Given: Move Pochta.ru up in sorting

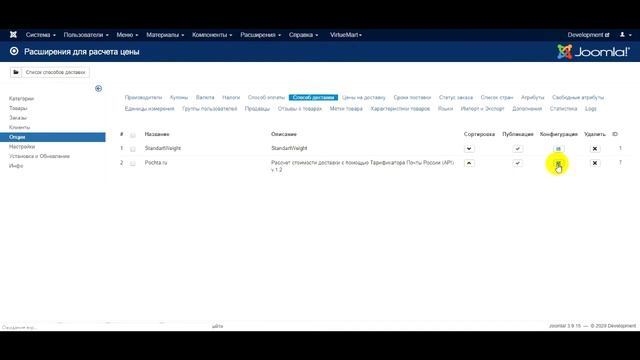Looking at the screenshot, I should 469,163.
